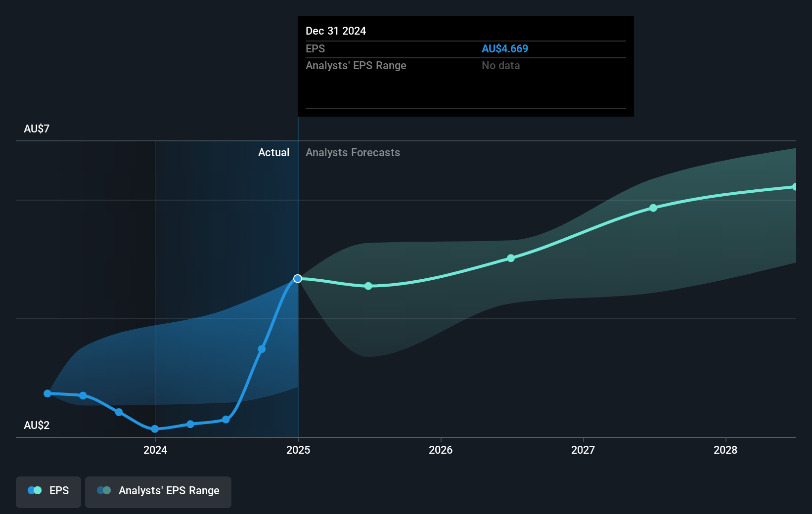
Task: Select the late-2023 declining EPS point
Action: point(119,412)
